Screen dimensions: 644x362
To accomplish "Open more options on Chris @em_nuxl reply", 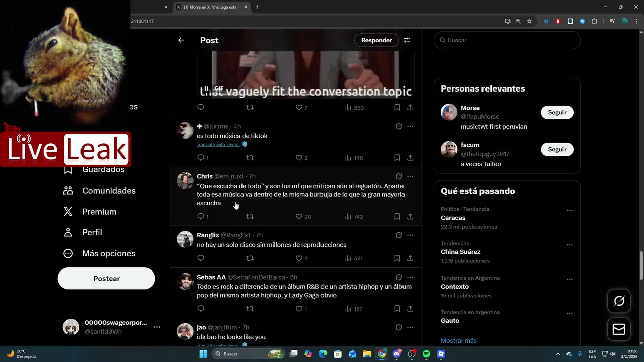I will (410, 176).
